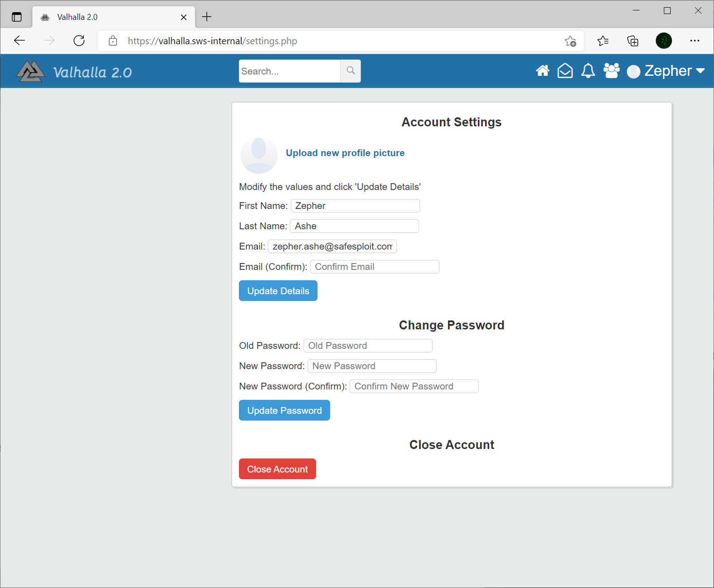Click the red Close Account button

(x=277, y=469)
